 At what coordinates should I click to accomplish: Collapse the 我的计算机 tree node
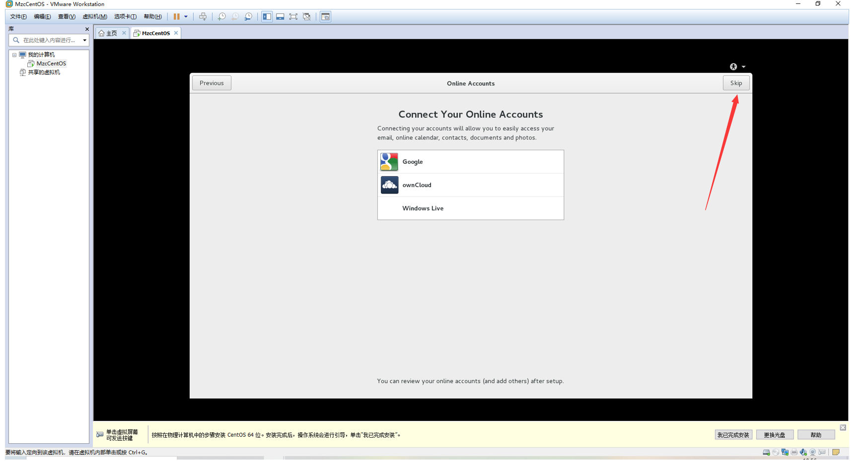14,55
